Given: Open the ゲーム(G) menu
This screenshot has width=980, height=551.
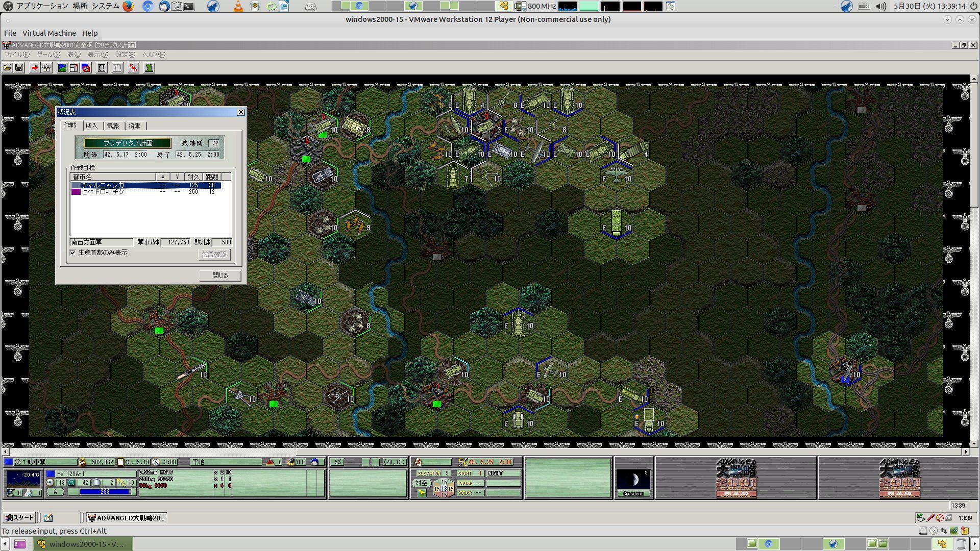Looking at the screenshot, I should [x=48, y=55].
